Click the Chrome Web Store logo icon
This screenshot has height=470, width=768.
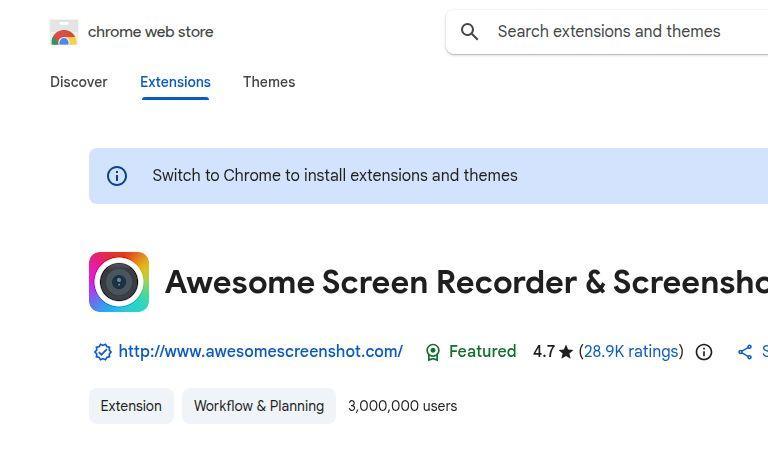click(63, 33)
